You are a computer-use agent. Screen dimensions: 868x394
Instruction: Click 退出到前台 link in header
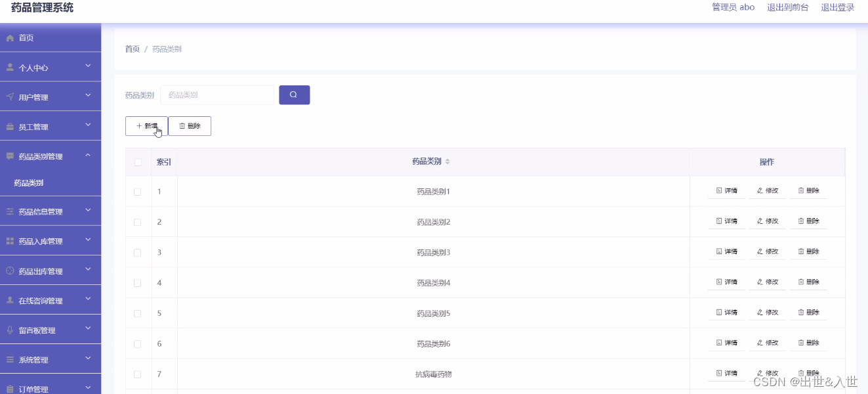tap(788, 7)
